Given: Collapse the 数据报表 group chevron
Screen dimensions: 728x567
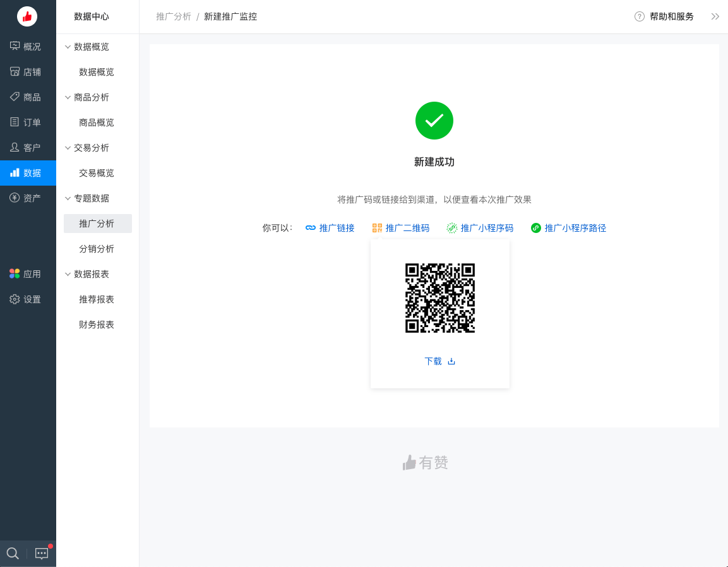Looking at the screenshot, I should (68, 275).
